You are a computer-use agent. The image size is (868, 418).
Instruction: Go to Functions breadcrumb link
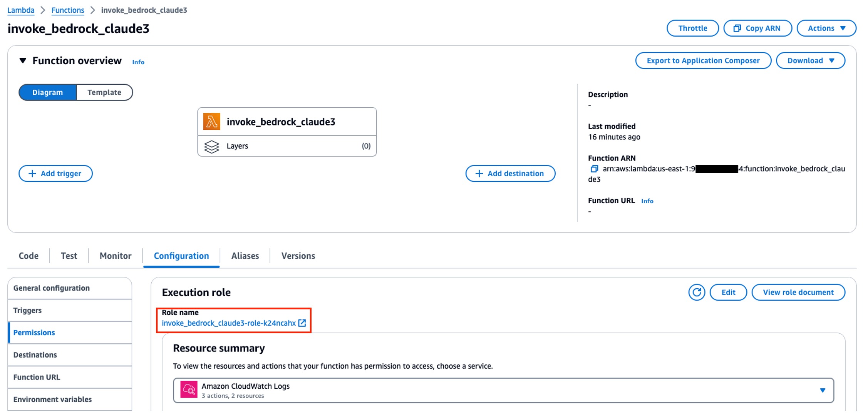[68, 10]
